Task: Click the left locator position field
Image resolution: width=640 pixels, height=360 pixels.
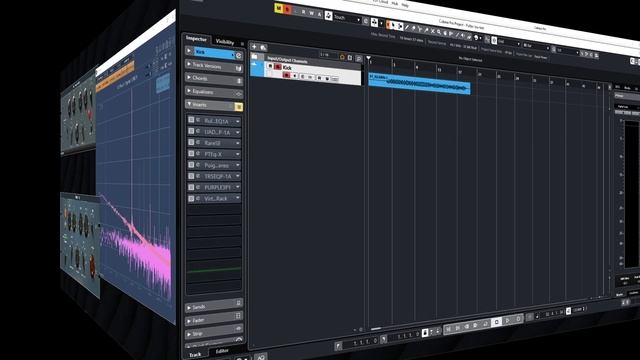Action: (361, 343)
